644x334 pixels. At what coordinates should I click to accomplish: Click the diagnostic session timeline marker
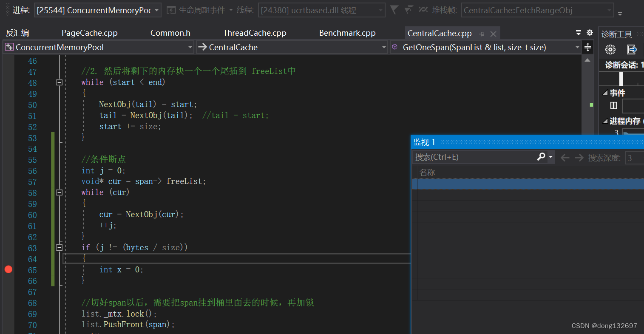[621, 79]
